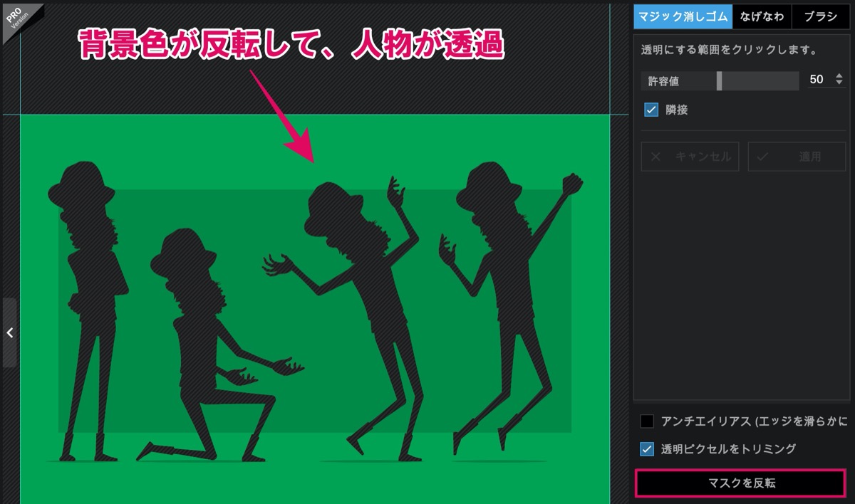855x504 pixels.
Task: Switch to the ブラシ tab
Action: 820,17
